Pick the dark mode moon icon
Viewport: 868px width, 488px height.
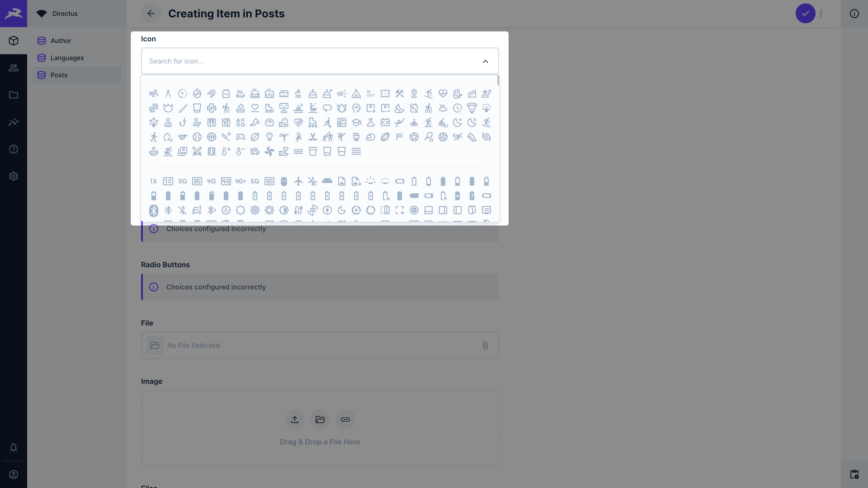342,210
